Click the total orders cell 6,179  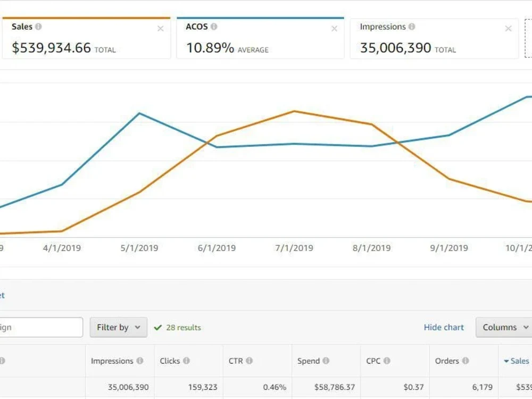pyautogui.click(x=482, y=387)
